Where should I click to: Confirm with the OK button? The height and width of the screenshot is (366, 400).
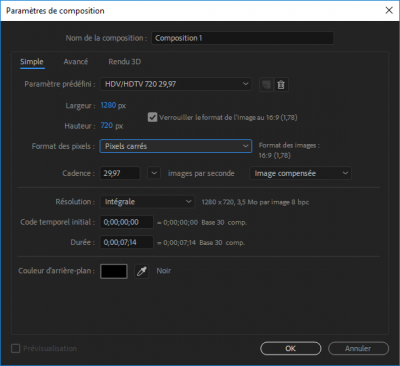pyautogui.click(x=291, y=348)
